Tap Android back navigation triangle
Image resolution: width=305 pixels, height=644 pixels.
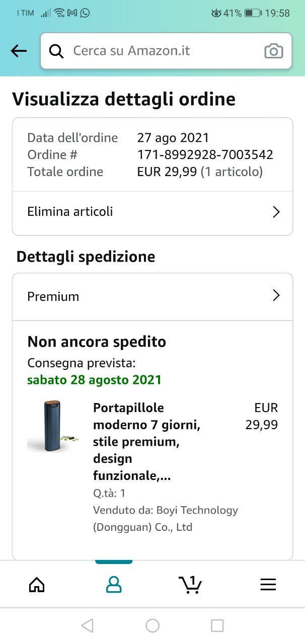pyautogui.click(x=87, y=625)
